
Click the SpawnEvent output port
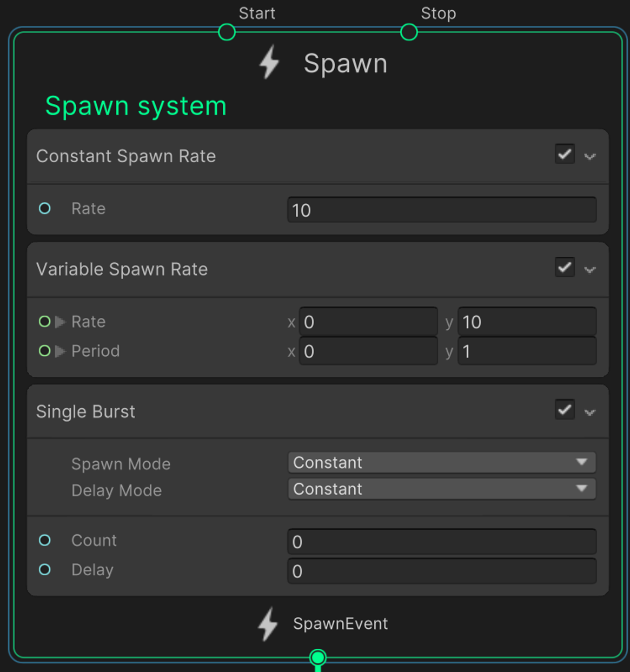click(x=318, y=657)
